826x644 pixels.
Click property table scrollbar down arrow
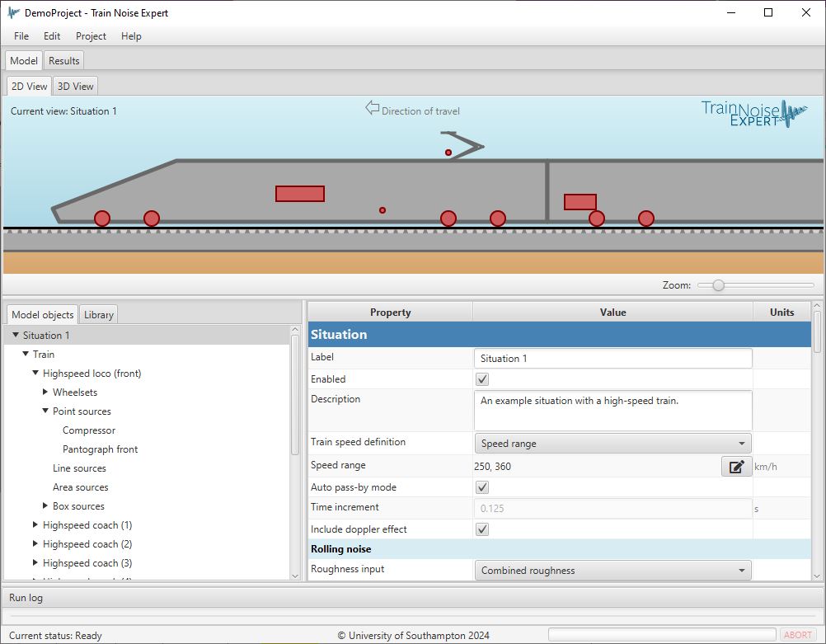(817, 576)
